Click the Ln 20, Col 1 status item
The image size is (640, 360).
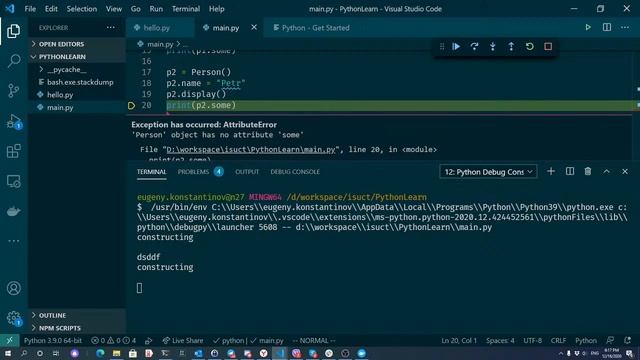point(459,340)
